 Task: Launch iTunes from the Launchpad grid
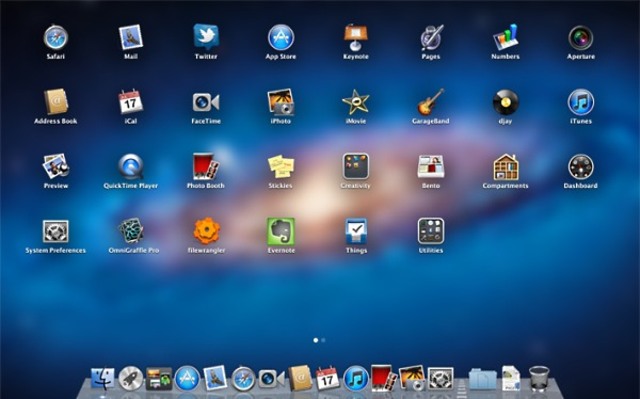click(581, 102)
